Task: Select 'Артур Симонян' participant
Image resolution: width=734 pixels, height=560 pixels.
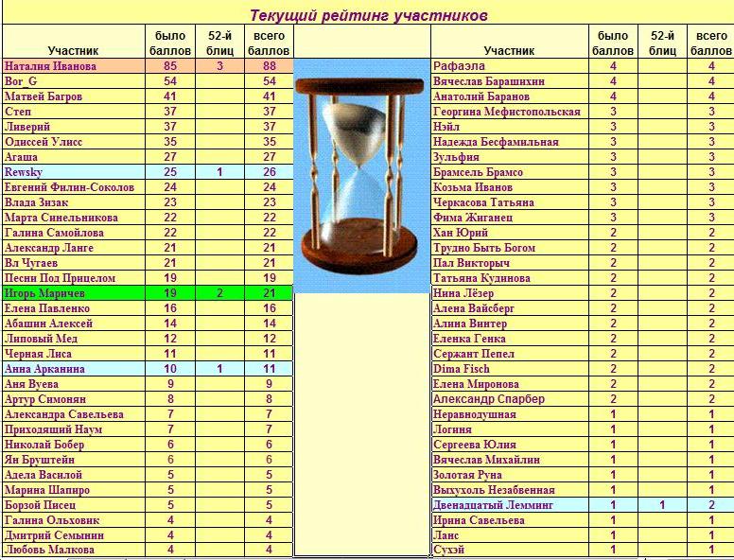Action: [74, 399]
